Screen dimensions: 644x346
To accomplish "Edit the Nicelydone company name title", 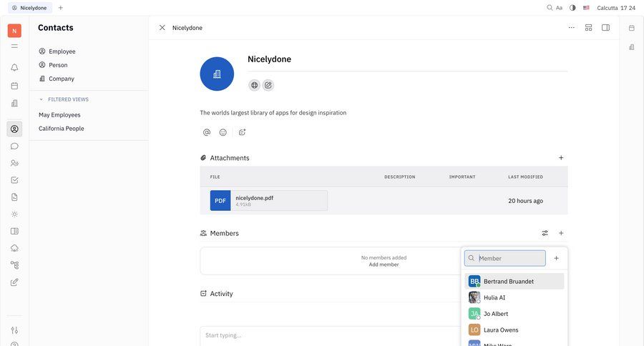I will point(270,59).
